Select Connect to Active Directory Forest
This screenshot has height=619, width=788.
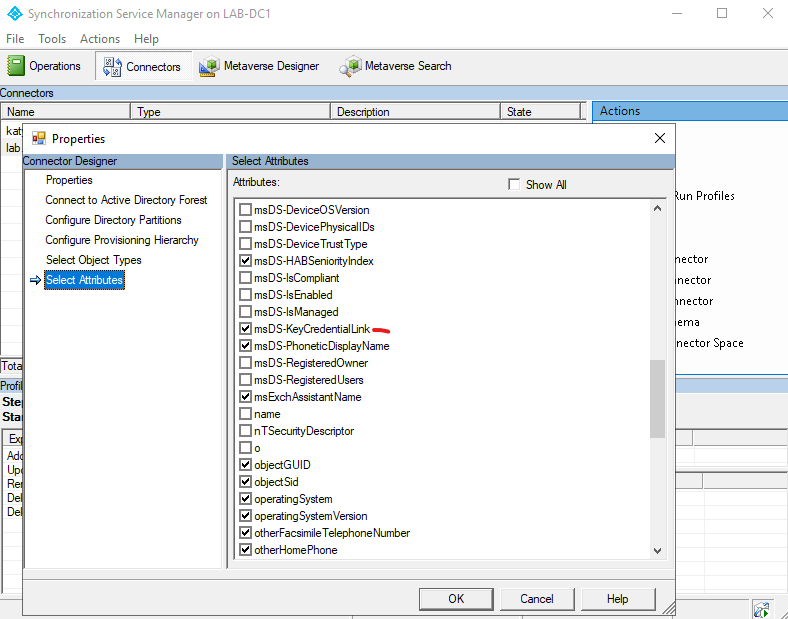pyautogui.click(x=126, y=200)
